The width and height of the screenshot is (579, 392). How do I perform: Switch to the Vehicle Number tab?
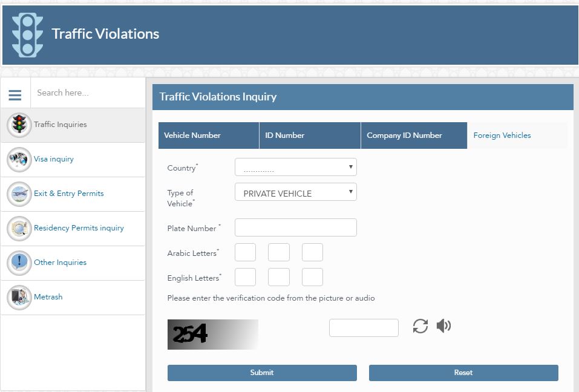point(208,136)
